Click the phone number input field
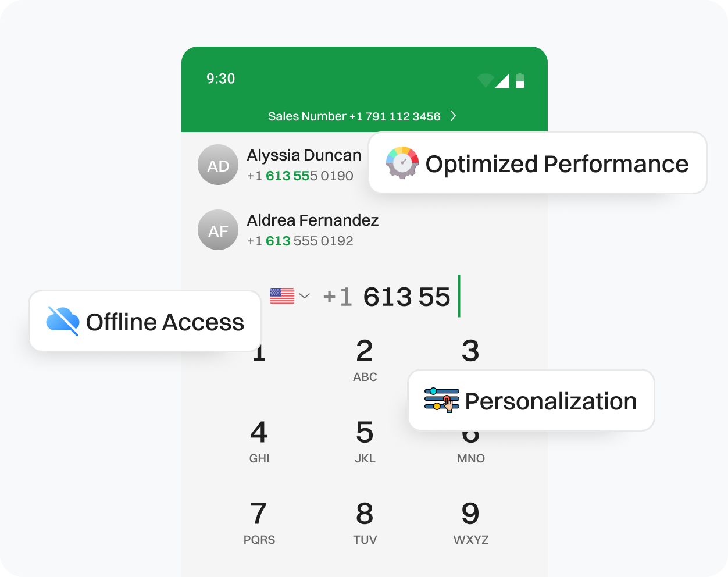Screen dimensions: 728x577 coord(395,296)
